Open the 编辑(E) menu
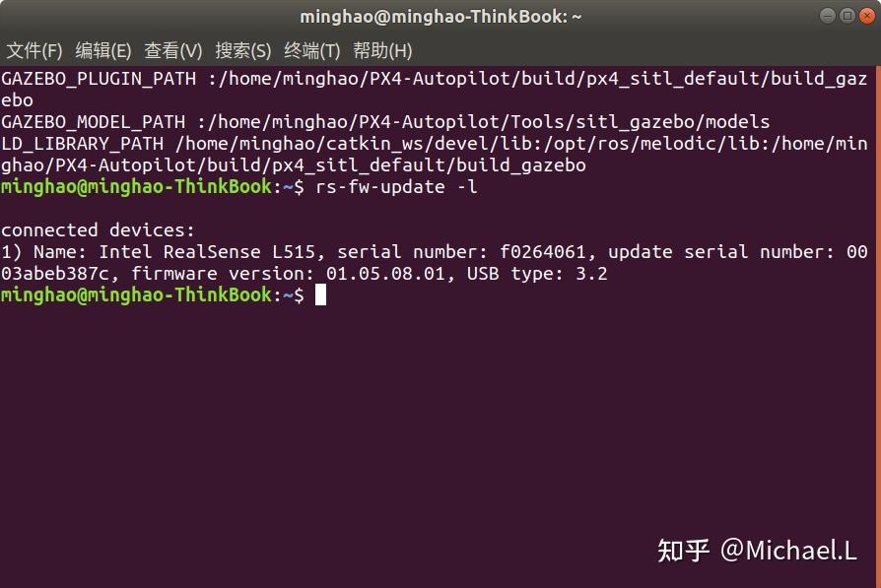This screenshot has width=881, height=588. click(x=103, y=50)
